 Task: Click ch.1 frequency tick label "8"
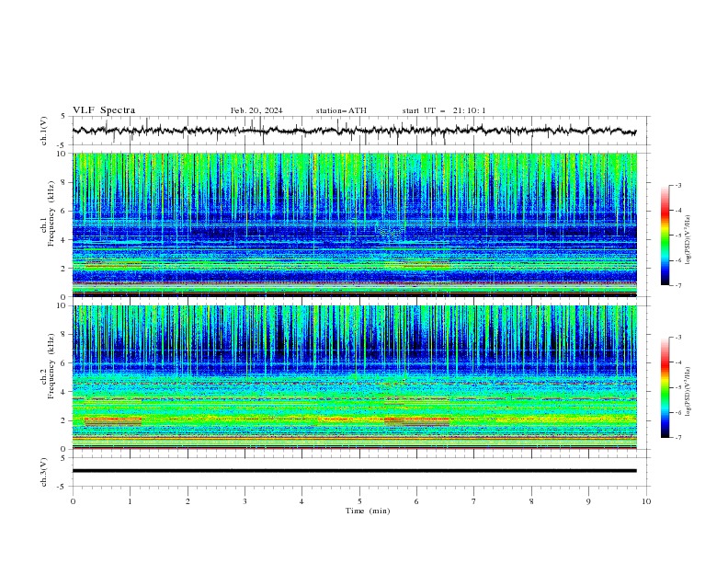coord(64,182)
